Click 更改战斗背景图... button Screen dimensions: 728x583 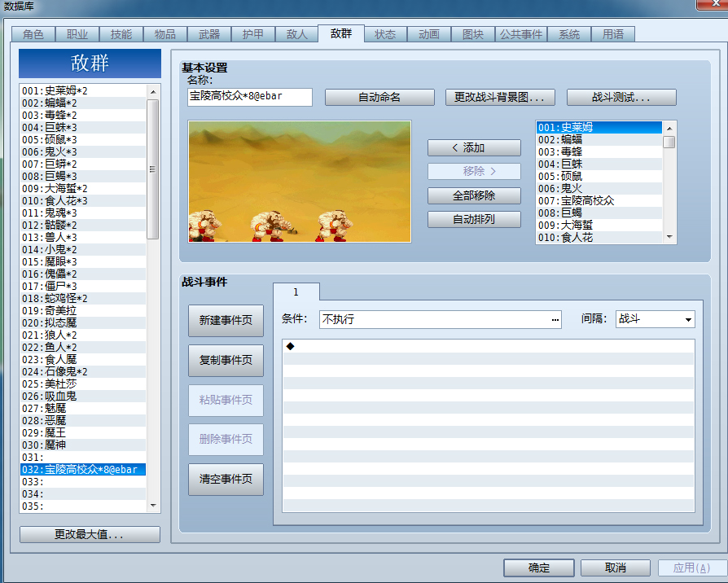click(x=500, y=98)
